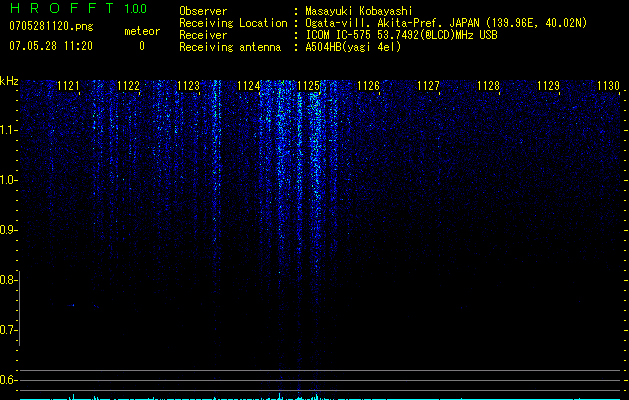
Task: Click the 1.1 kHz axis label
Action: [8, 130]
